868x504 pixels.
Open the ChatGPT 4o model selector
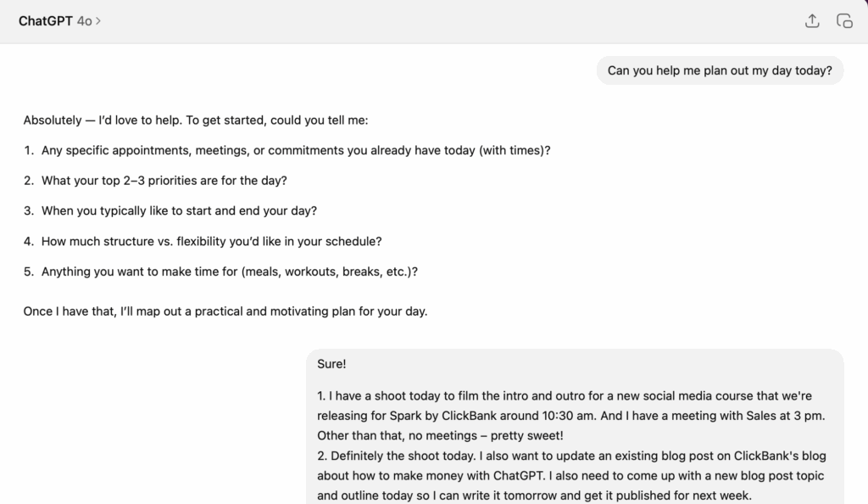[60, 21]
